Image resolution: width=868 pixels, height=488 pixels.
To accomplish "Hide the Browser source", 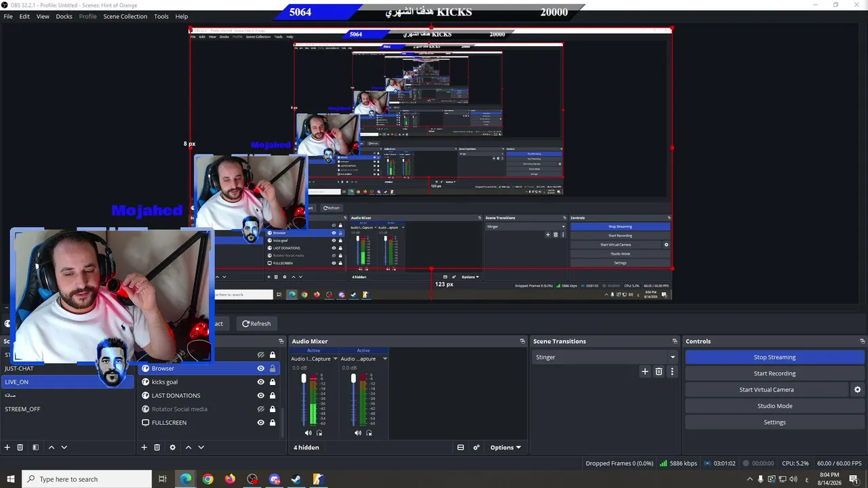I will click(x=260, y=369).
